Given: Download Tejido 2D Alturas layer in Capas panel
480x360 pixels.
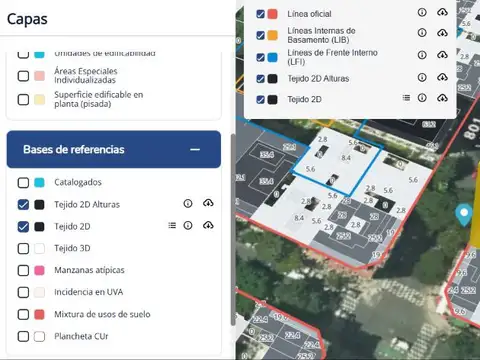Looking at the screenshot, I should click(x=208, y=203).
